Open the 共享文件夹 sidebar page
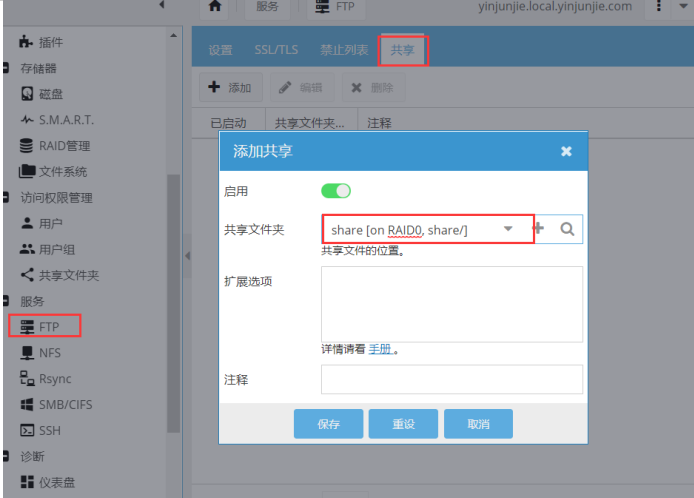Screen dimensions: 694x498 60,275
